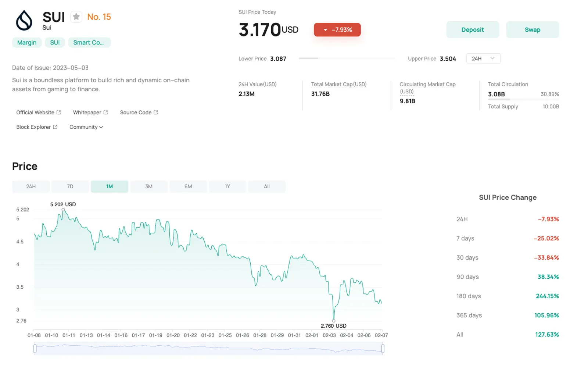
Task: Click the 3.08B total circulation value
Action: tap(496, 94)
